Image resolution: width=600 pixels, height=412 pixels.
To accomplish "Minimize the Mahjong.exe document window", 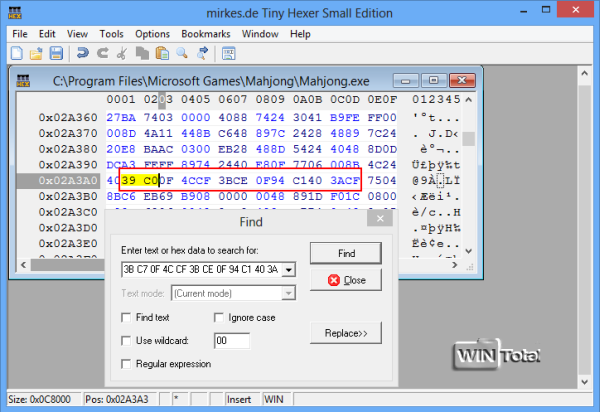I will pos(406,81).
